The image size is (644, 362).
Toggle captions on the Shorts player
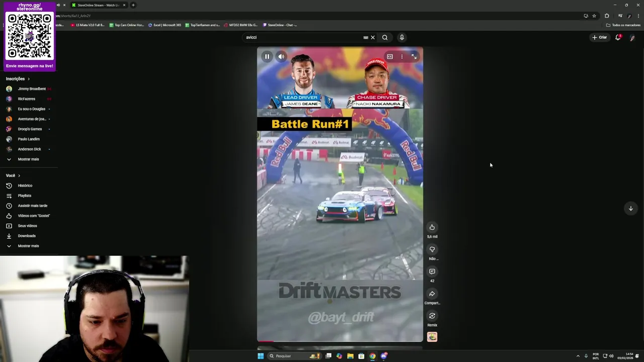coord(390,57)
